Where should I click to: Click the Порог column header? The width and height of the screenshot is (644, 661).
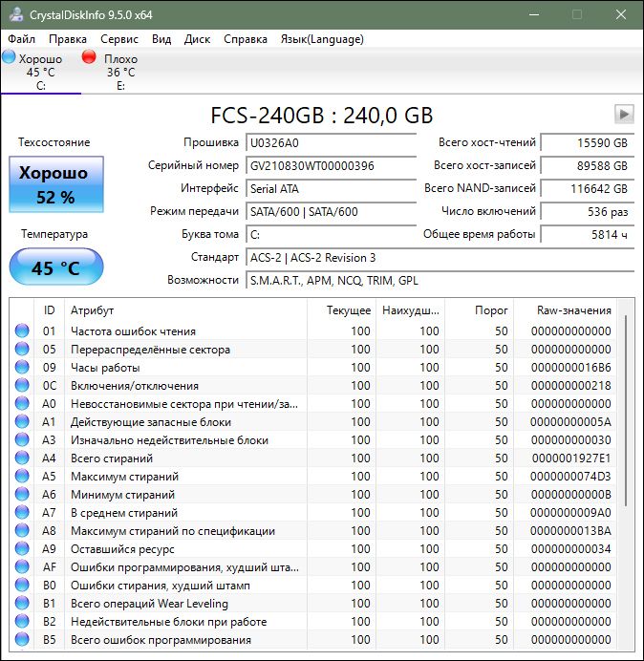(x=480, y=310)
